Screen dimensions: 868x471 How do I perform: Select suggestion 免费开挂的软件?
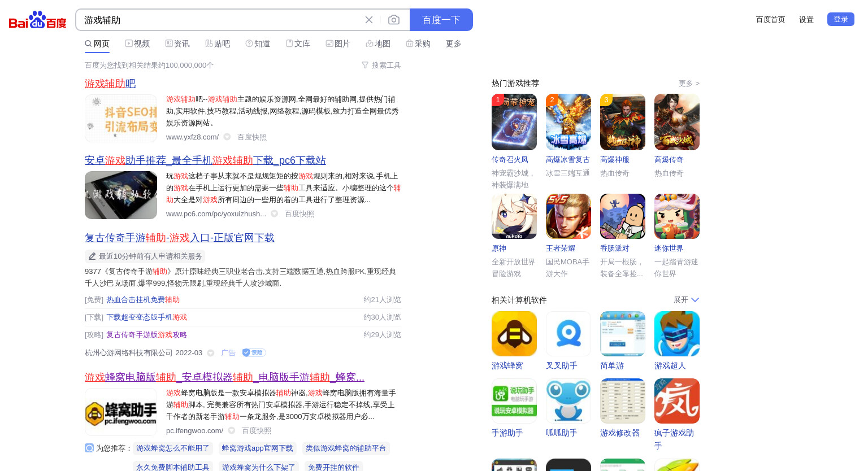(333, 466)
